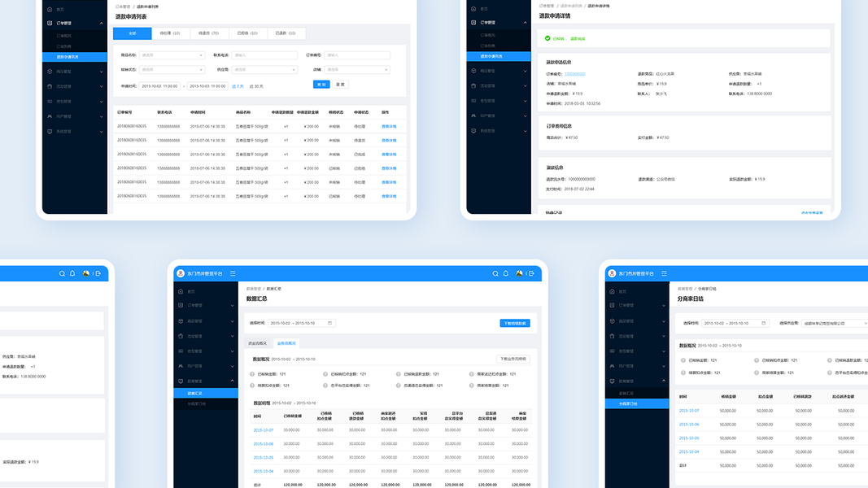The width and height of the screenshot is (868, 488).
Task: Open 核销状态 dropdown in refund list filters
Action: point(172,70)
